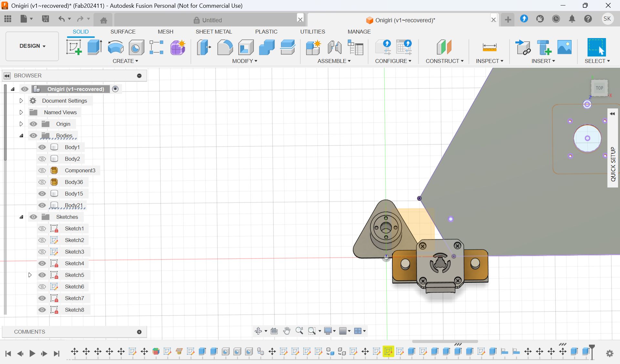This screenshot has width=620, height=364.
Task: Open the ASSEMBLE menu
Action: 334,61
